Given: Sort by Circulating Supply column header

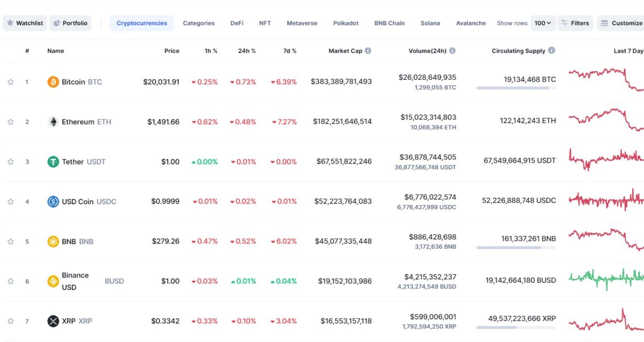Looking at the screenshot, I should point(518,51).
